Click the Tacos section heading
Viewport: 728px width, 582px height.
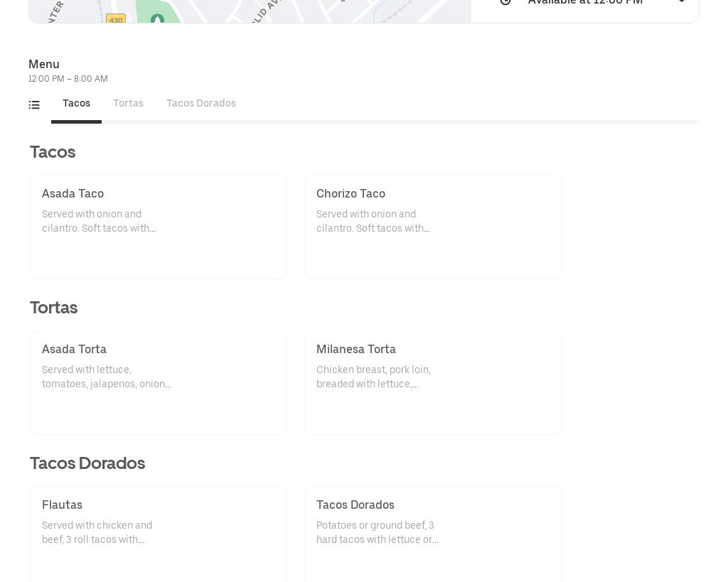(53, 152)
